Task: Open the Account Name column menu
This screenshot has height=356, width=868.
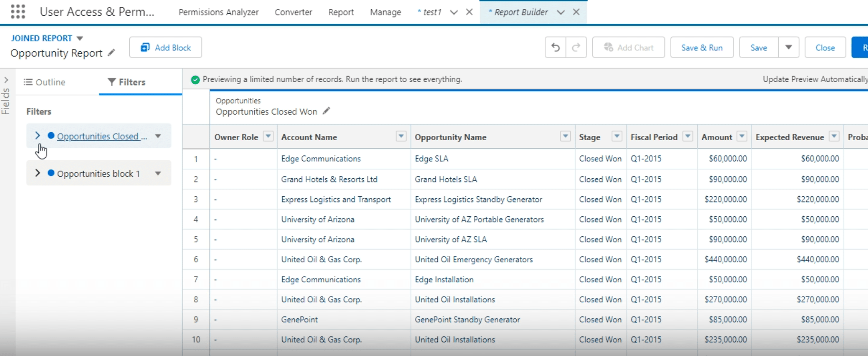Action: [401, 136]
